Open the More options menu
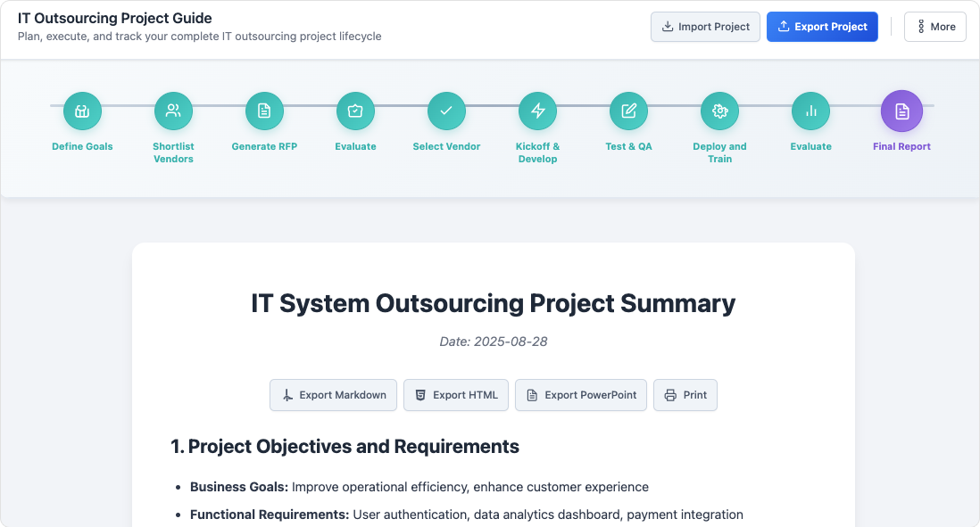Viewport: 980px width, 527px height. coord(935,27)
